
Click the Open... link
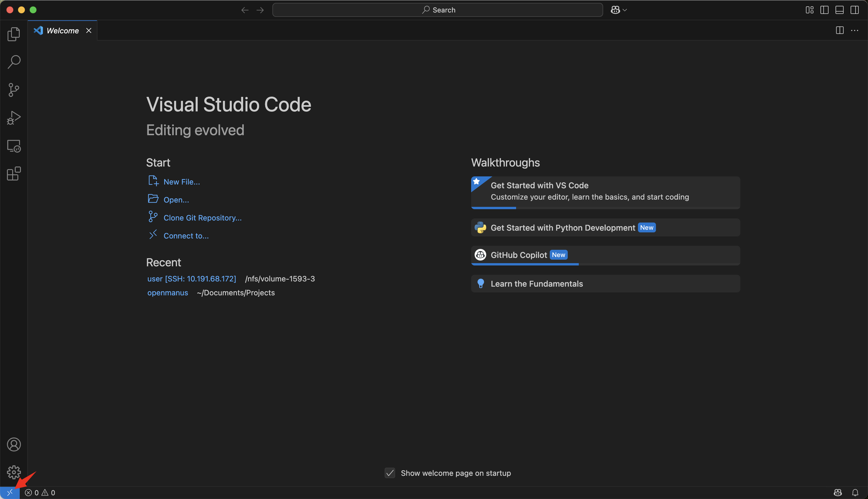176,200
